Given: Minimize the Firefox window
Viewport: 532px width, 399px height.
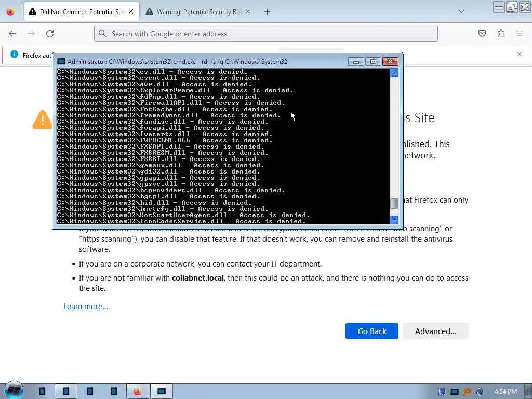Looking at the screenshot, I should (x=498, y=7).
